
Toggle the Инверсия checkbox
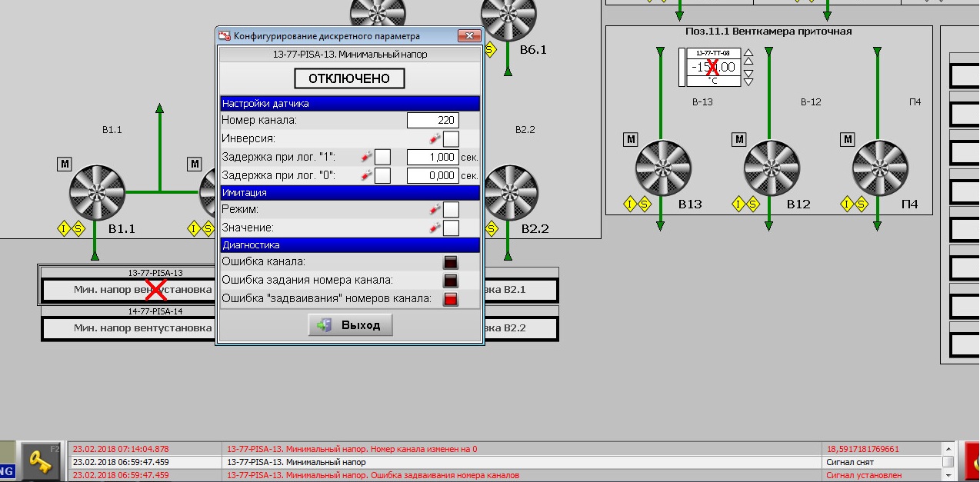[451, 139]
